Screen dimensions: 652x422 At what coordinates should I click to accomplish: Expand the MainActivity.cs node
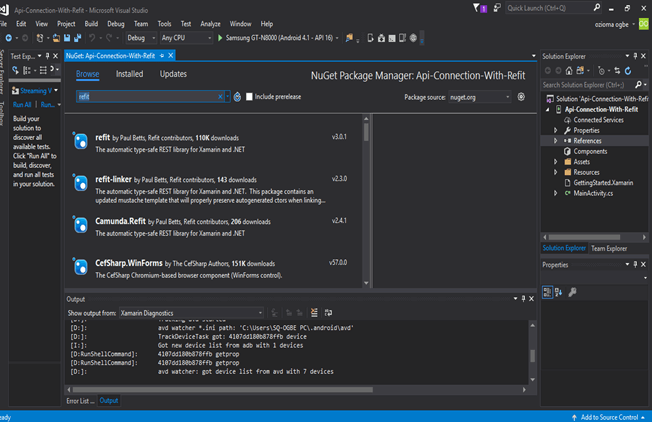point(556,193)
